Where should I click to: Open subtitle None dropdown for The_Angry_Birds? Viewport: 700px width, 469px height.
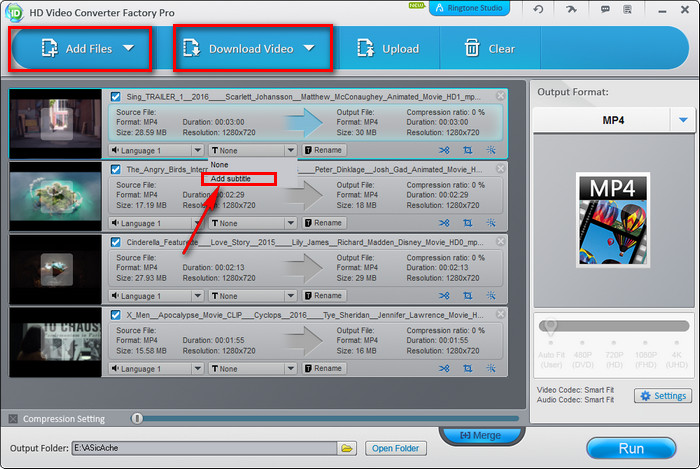252,223
